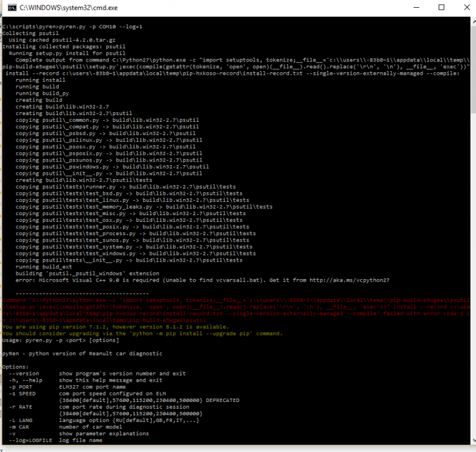Image resolution: width=476 pixels, height=452 pixels.
Task: Click the '-L LANG' option entry
Action: point(21,421)
